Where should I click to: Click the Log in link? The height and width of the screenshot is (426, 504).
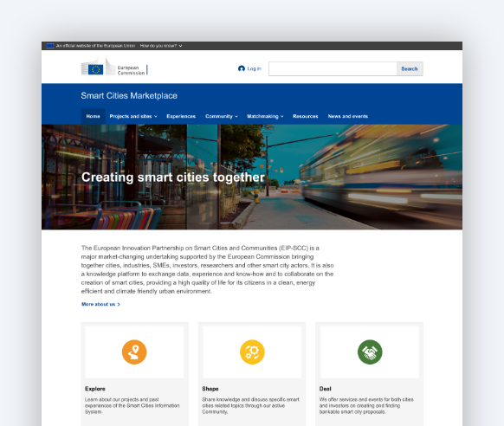click(x=254, y=68)
